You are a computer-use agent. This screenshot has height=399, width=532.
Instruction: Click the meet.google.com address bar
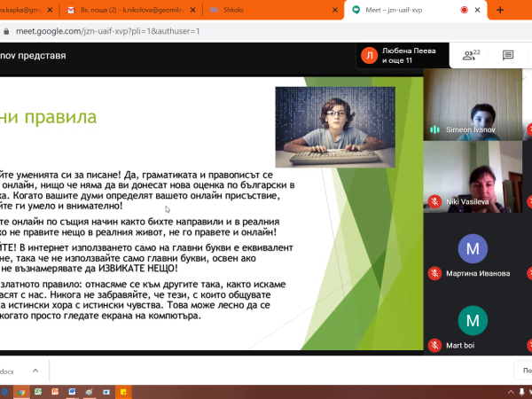[x=108, y=31]
